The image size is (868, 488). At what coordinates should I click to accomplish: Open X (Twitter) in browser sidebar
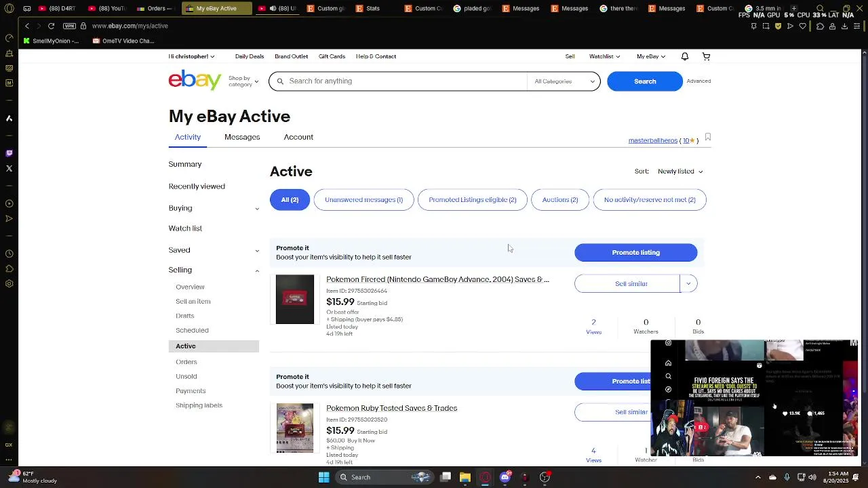pyautogui.click(x=9, y=168)
